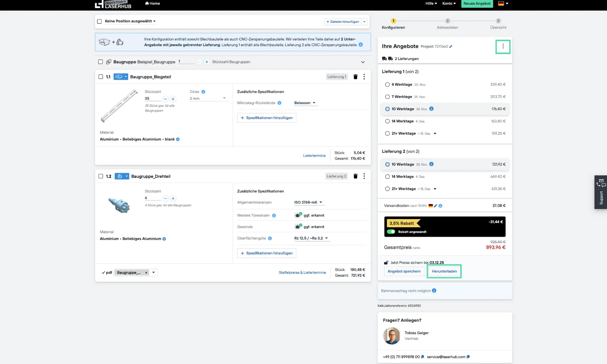Edit project name with pencil icon

(x=451, y=47)
